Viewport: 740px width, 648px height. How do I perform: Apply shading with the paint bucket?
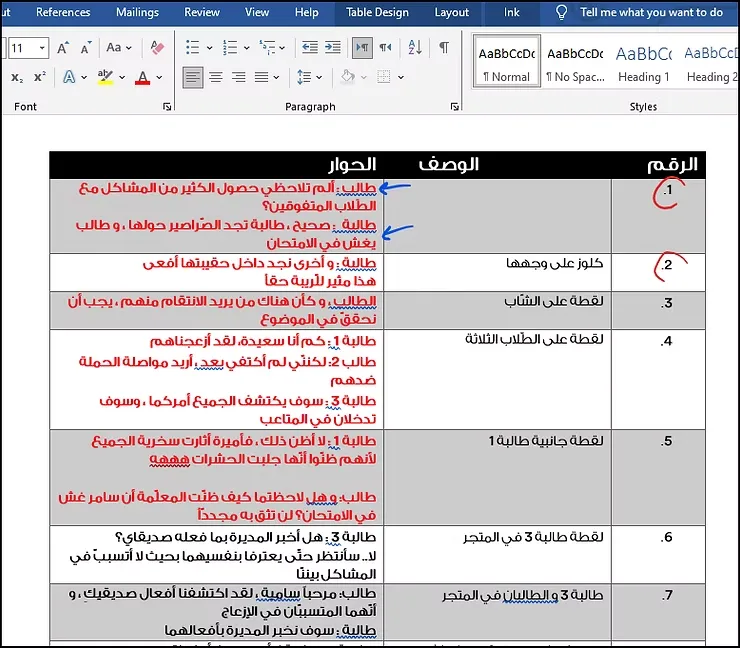[x=348, y=77]
